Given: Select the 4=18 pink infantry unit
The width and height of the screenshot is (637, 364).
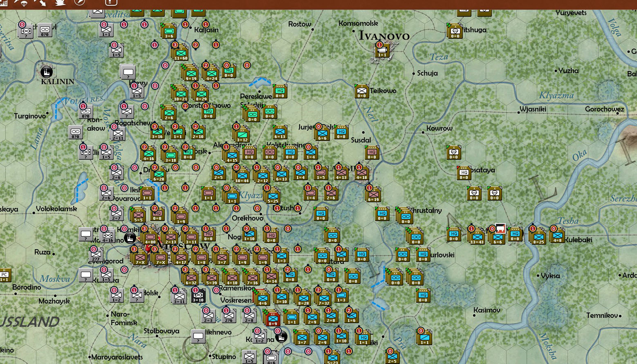Looking at the screenshot, I should click(361, 173).
